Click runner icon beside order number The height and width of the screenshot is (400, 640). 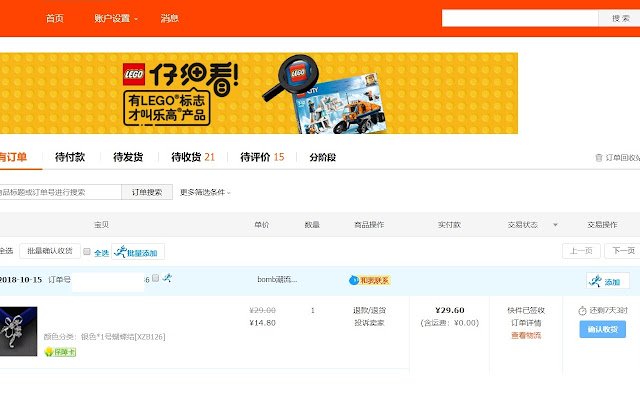[x=167, y=278]
